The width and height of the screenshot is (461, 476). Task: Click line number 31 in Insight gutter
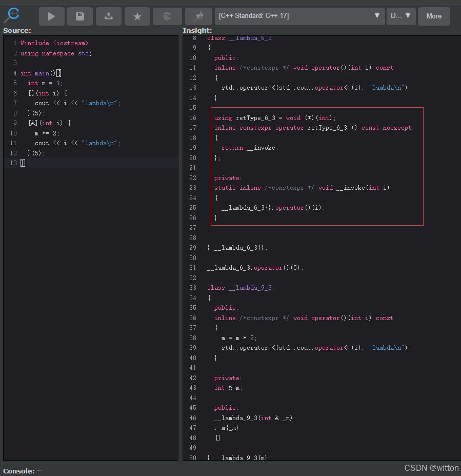(193, 268)
